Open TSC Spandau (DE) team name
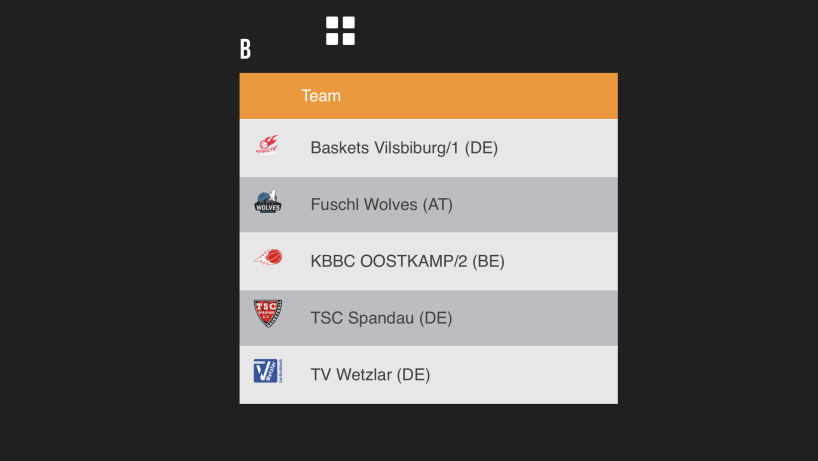The width and height of the screenshot is (818, 461). 381,318
